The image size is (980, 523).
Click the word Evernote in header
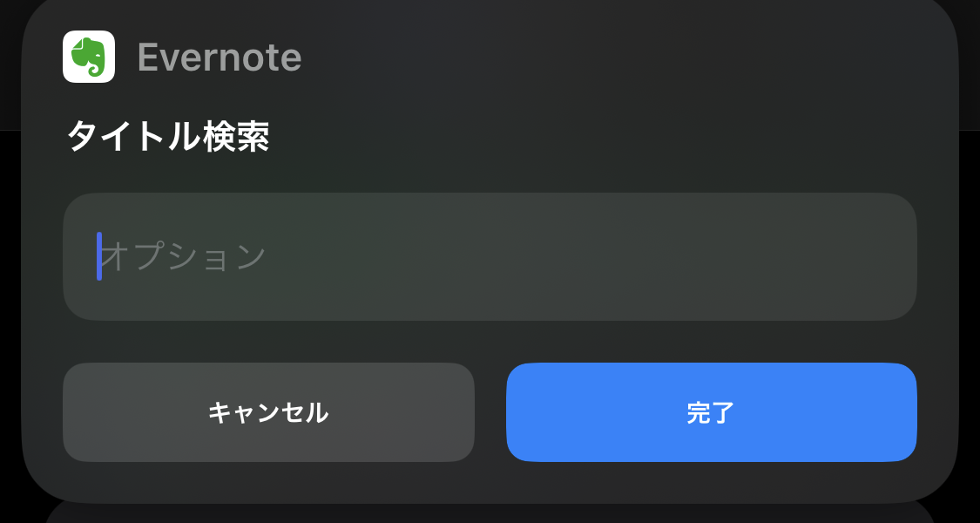pos(220,58)
